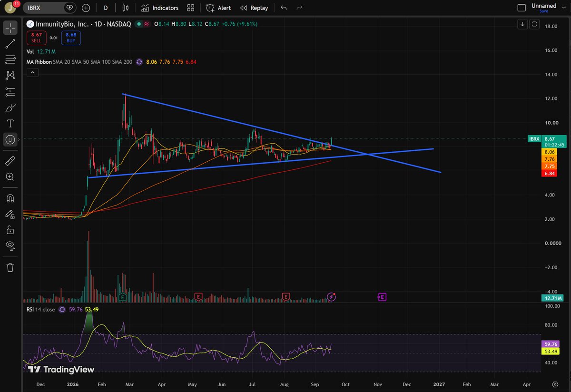Create an Alert for this chart

218,8
